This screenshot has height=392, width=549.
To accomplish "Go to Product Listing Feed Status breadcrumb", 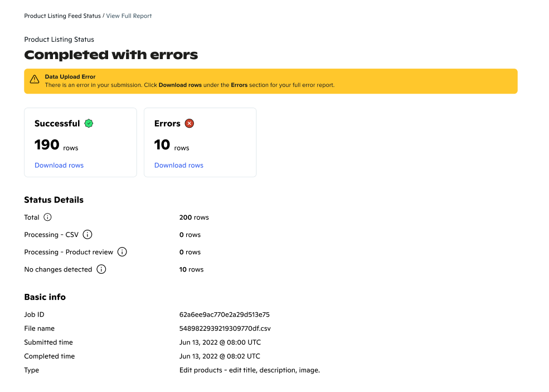I will click(62, 16).
